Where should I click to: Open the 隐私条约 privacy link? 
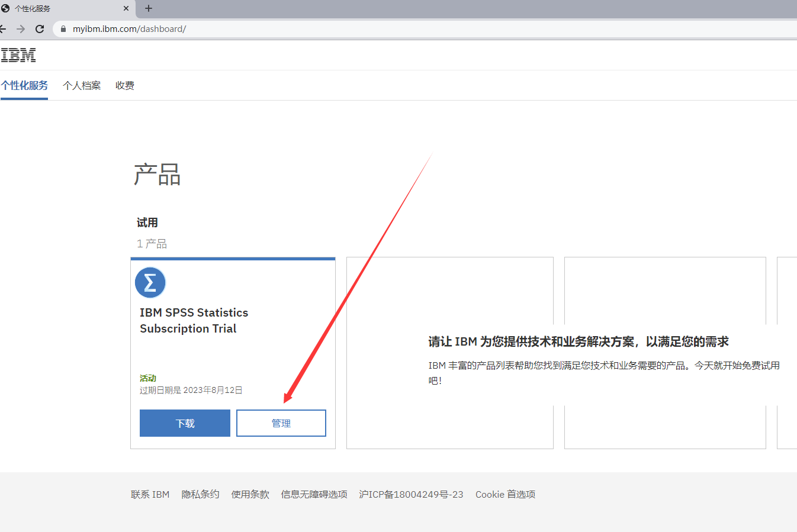[200, 494]
